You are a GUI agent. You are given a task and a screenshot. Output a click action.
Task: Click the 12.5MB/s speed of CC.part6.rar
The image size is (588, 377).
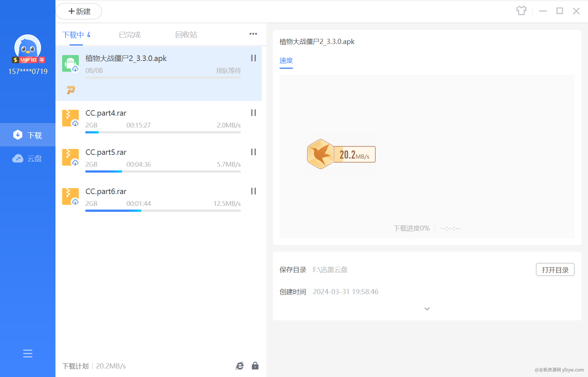tap(227, 204)
